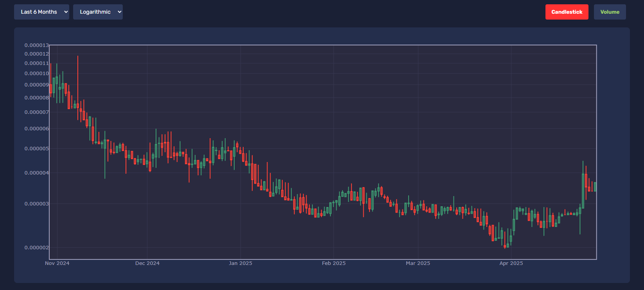The width and height of the screenshot is (644, 290).
Task: Click the 0.000007 y-axis label
Action: 37,112
